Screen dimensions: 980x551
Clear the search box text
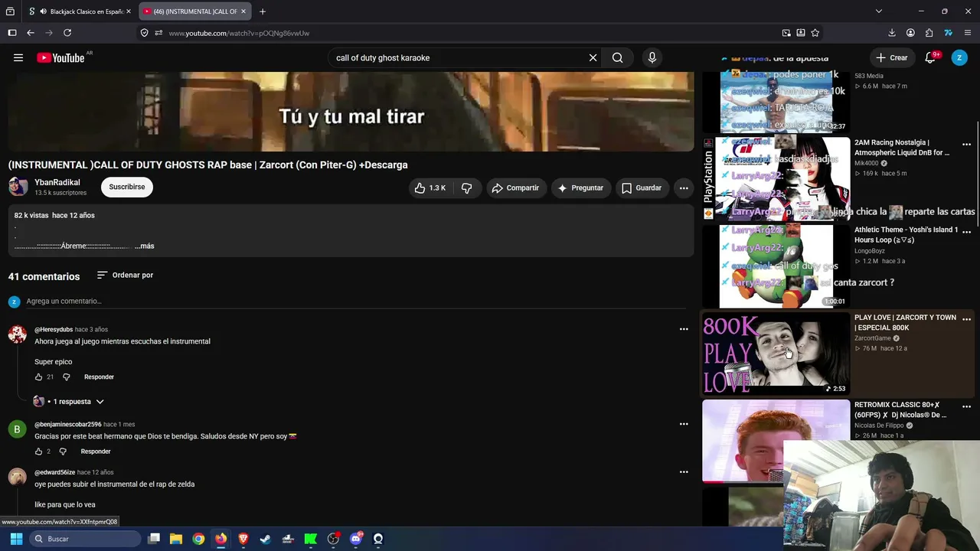[593, 57]
